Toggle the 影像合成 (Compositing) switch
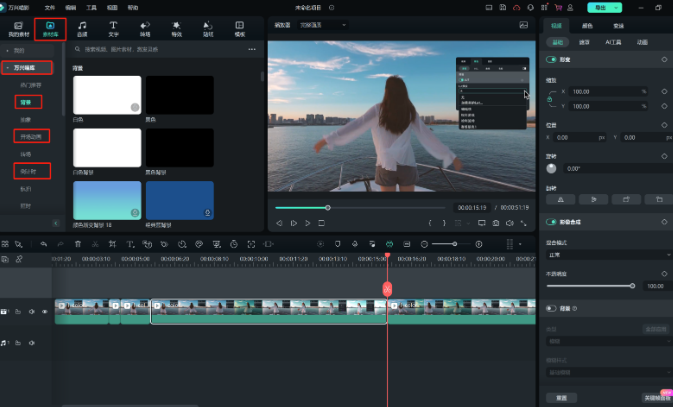The height and width of the screenshot is (407, 673). [x=552, y=222]
